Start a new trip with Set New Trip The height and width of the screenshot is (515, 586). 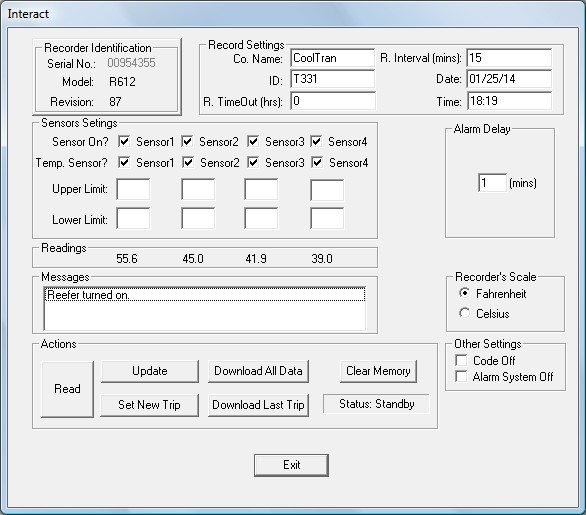(x=149, y=405)
